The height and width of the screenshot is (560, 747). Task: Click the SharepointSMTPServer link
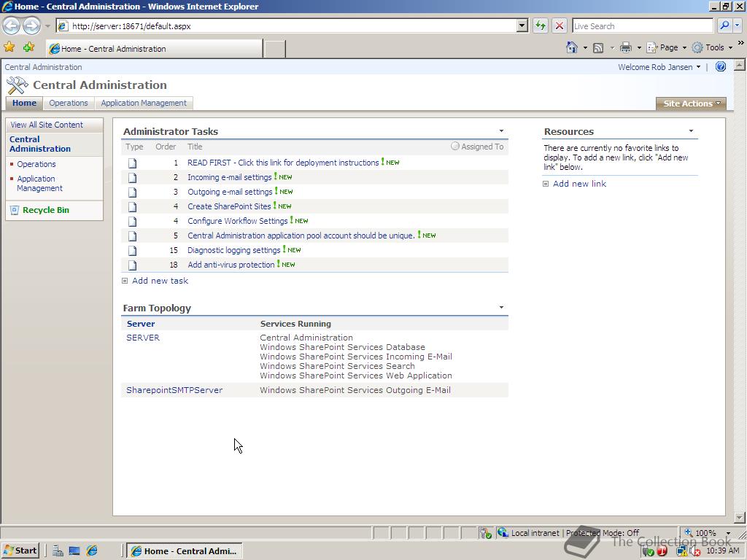pyautogui.click(x=174, y=390)
